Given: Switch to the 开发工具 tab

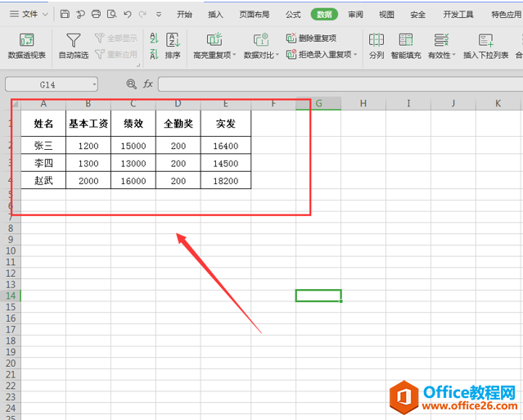Looking at the screenshot, I should pos(458,15).
